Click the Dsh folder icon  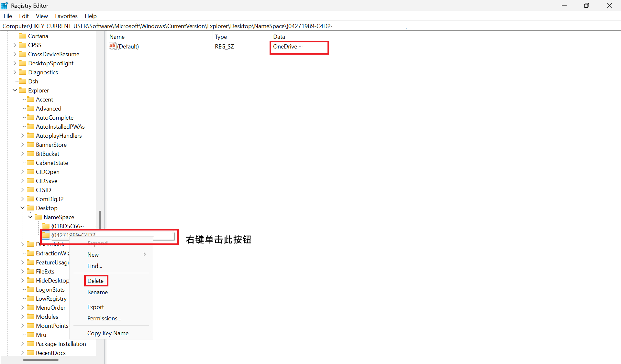click(x=23, y=81)
